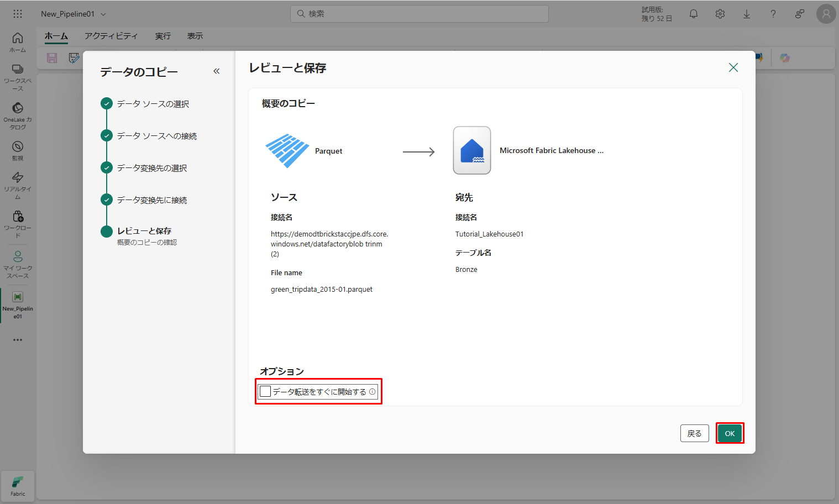Open the user account avatar

point(826,14)
